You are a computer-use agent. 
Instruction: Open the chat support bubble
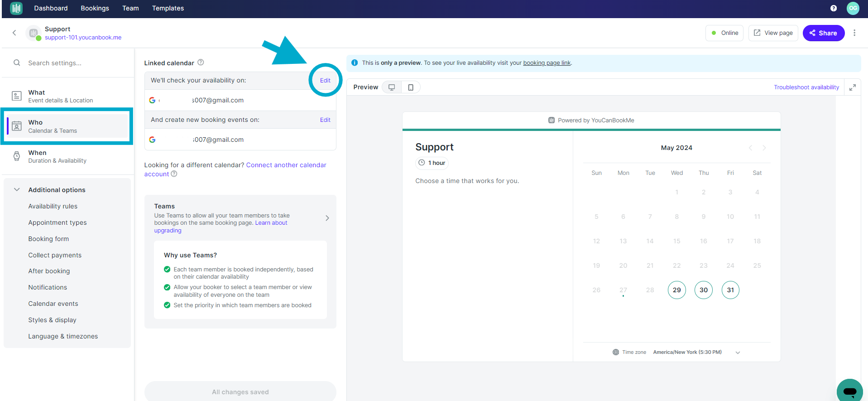pos(850,391)
